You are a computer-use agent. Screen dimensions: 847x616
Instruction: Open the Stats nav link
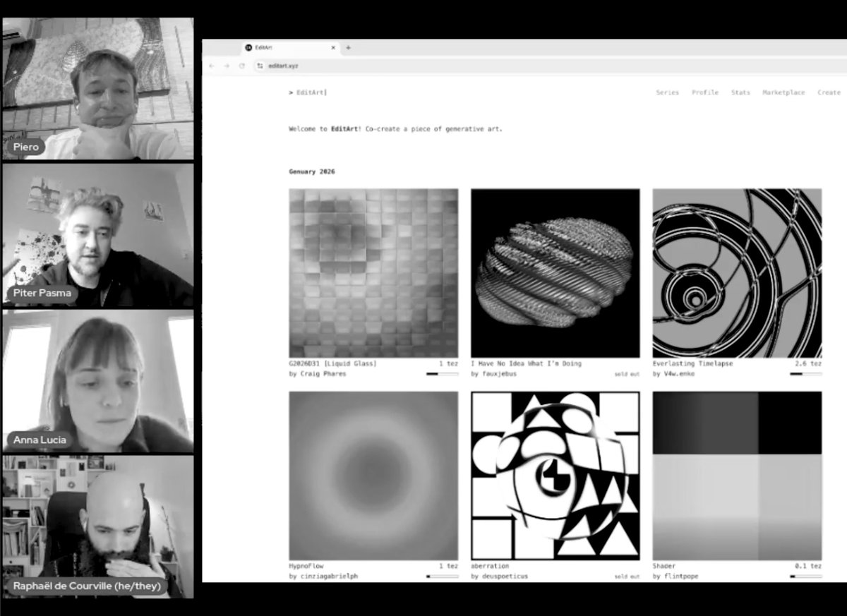740,92
